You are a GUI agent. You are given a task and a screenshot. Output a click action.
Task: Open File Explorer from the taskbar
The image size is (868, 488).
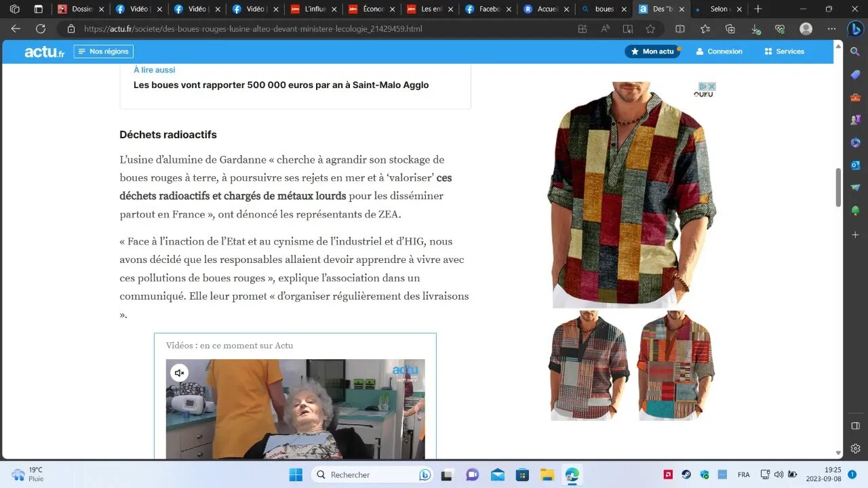click(547, 474)
